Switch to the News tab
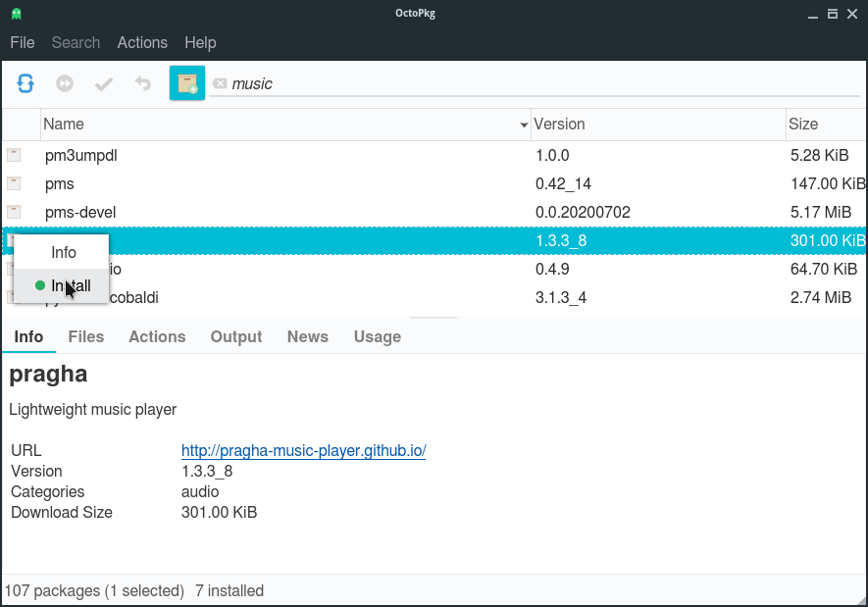Image resolution: width=868 pixels, height=607 pixels. (308, 337)
